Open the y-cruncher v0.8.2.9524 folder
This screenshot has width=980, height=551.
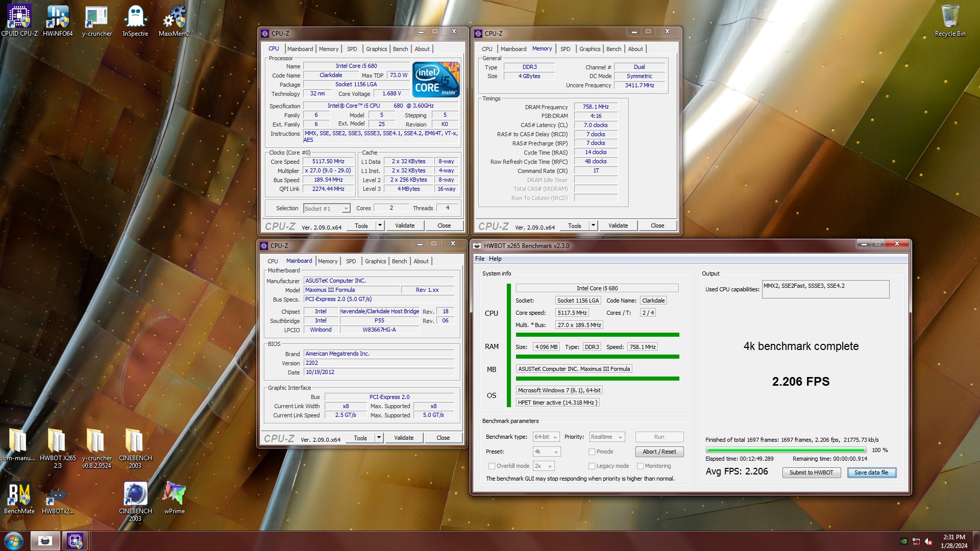96,448
